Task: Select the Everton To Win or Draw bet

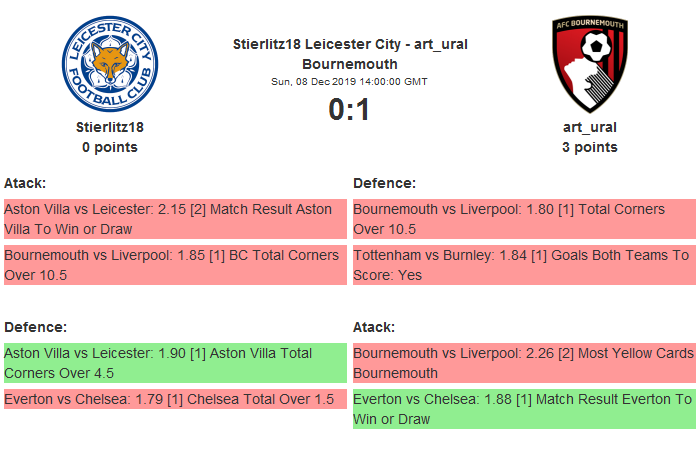Action: (523, 409)
